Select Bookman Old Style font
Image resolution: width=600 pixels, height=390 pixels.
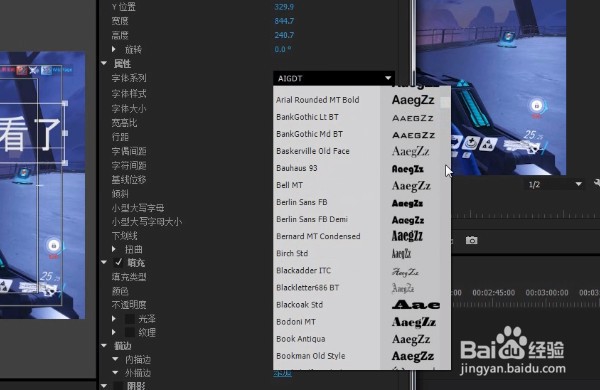point(310,356)
